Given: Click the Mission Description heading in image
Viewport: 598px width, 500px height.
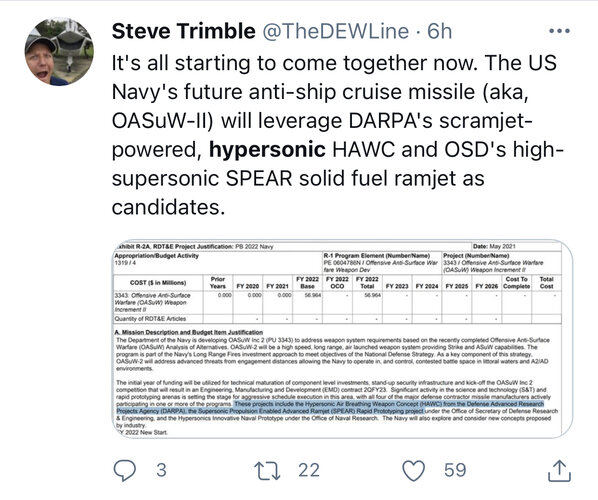Looking at the screenshot, I should click(x=189, y=332).
